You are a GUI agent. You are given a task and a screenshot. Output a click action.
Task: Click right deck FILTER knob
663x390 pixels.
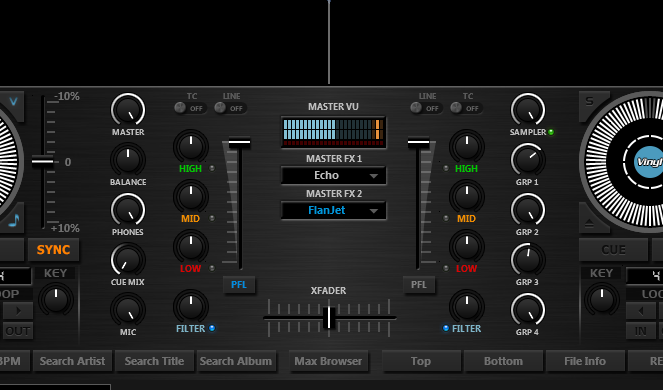pos(467,307)
